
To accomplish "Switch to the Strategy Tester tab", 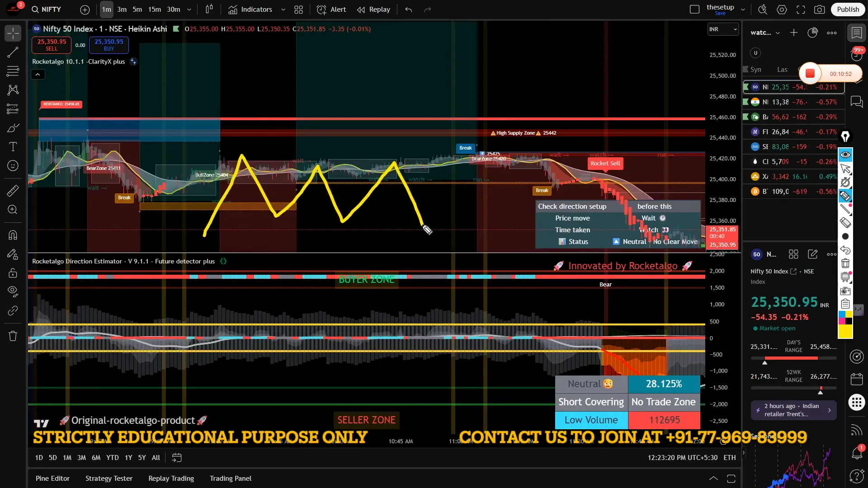I will pyautogui.click(x=109, y=478).
